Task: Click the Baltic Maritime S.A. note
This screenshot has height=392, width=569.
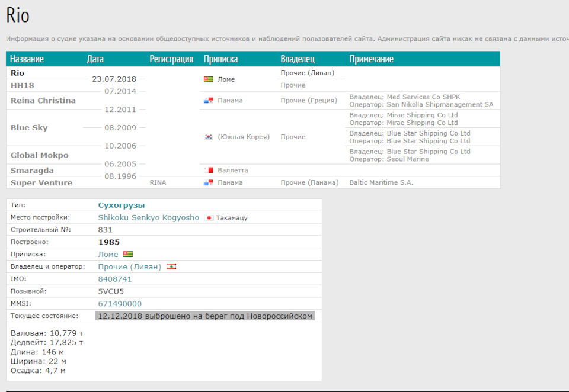Action: (381, 182)
